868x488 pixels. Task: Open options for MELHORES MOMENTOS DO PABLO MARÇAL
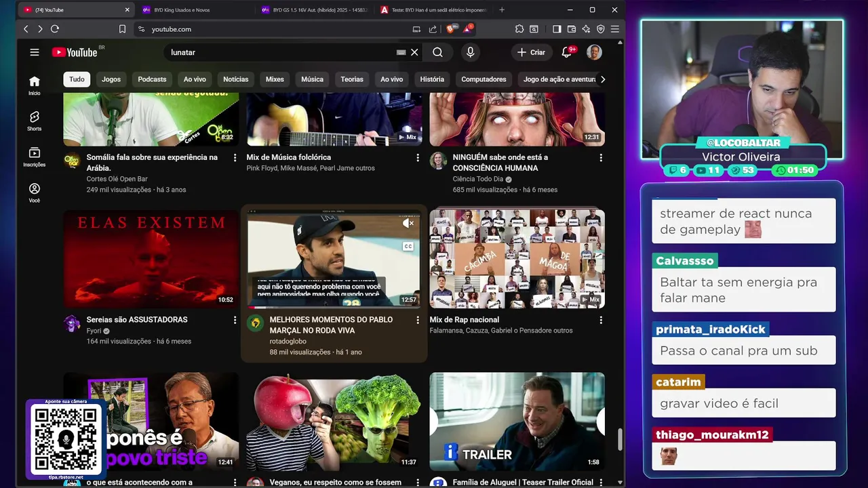click(x=418, y=320)
